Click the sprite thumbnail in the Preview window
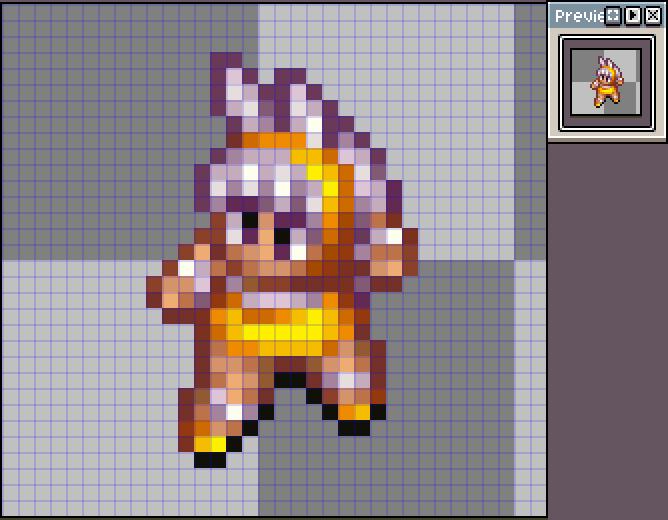The image size is (668, 520). (606, 82)
